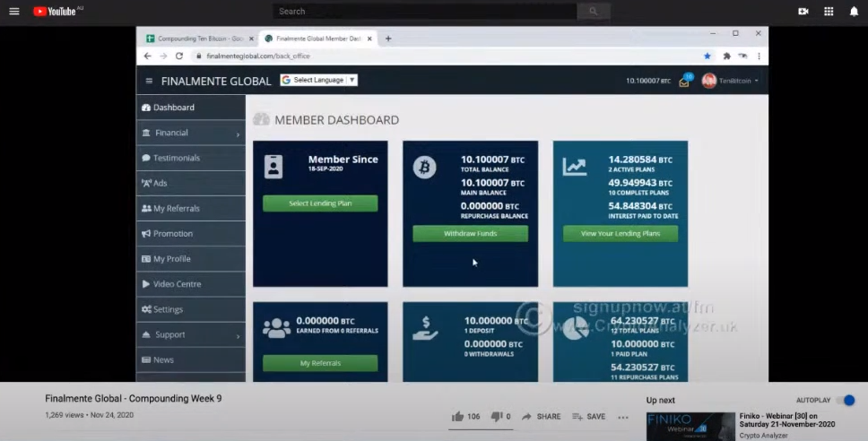Open the Select Language dropdown
The image size is (868, 441).
click(319, 80)
